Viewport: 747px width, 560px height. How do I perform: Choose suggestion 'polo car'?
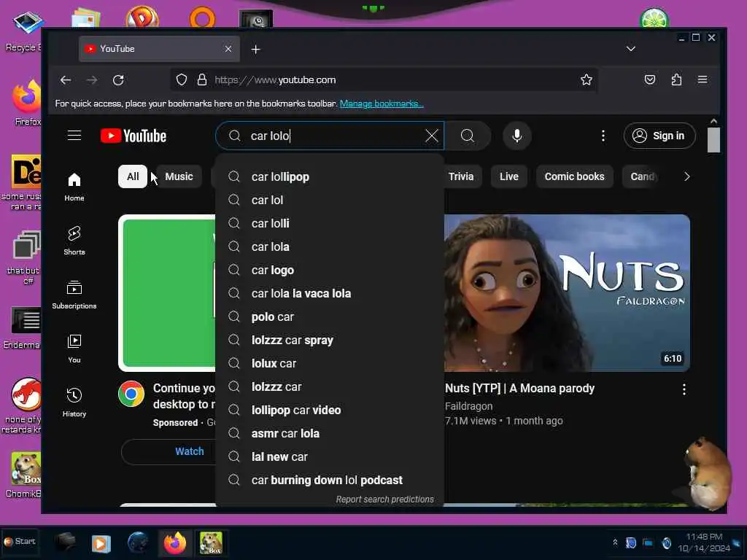coord(330,316)
